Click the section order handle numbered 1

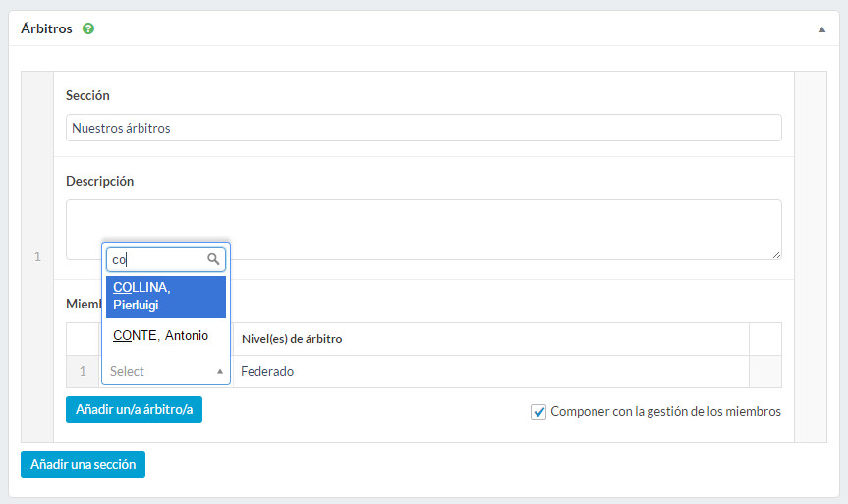[37, 256]
